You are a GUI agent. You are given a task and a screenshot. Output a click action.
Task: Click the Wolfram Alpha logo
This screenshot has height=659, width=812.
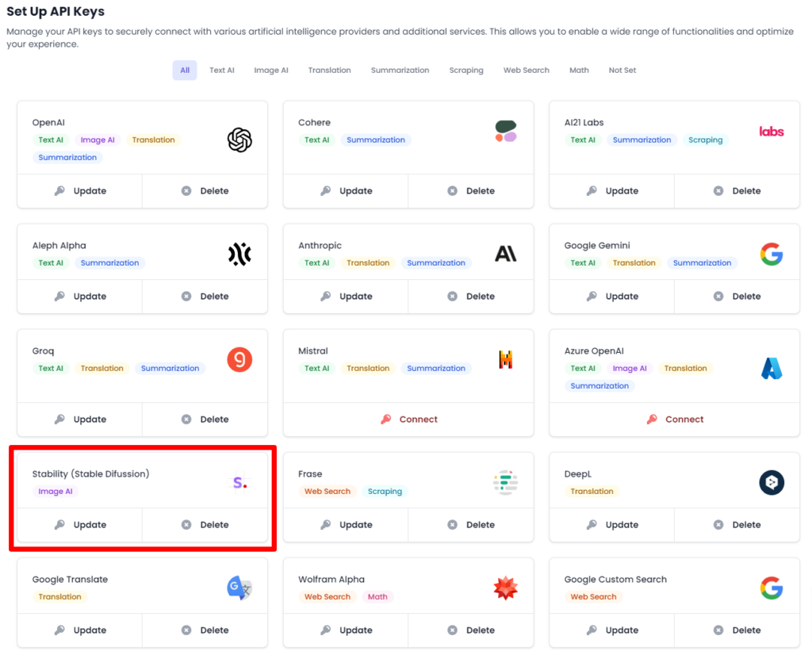coord(505,588)
